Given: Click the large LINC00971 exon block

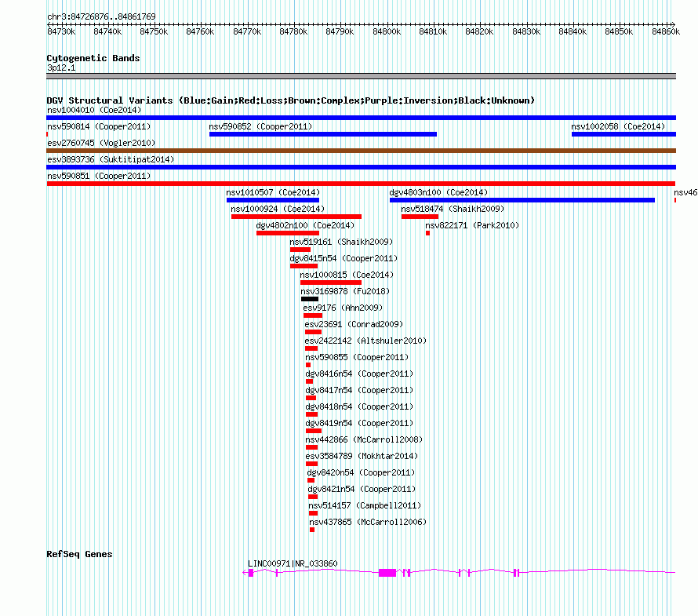Looking at the screenshot, I should (x=387, y=573).
